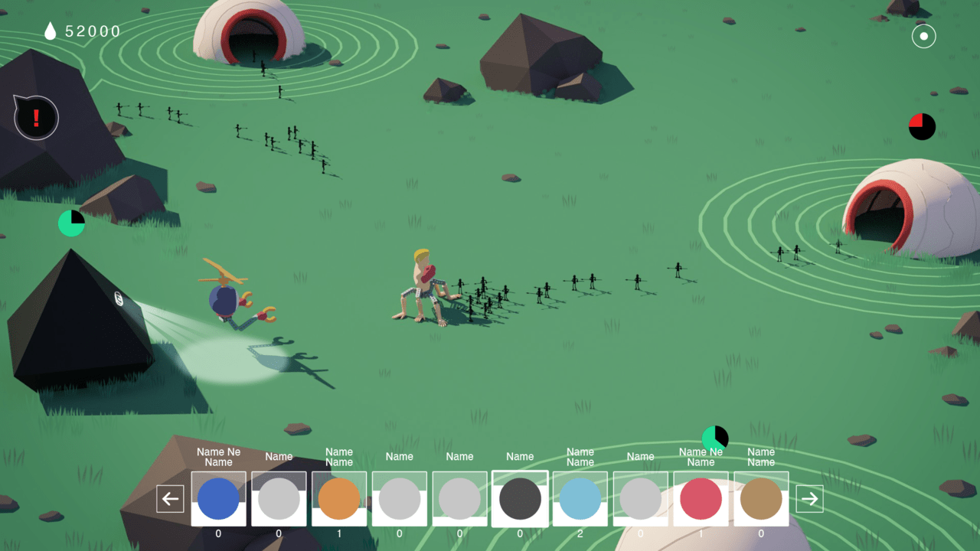This screenshot has width=980, height=551.
Task: Click the green pie timer near black pyramid
Action: (71, 223)
